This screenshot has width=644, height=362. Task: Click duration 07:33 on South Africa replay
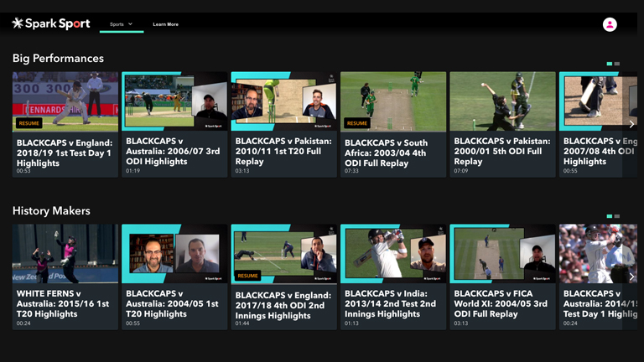coord(351,171)
